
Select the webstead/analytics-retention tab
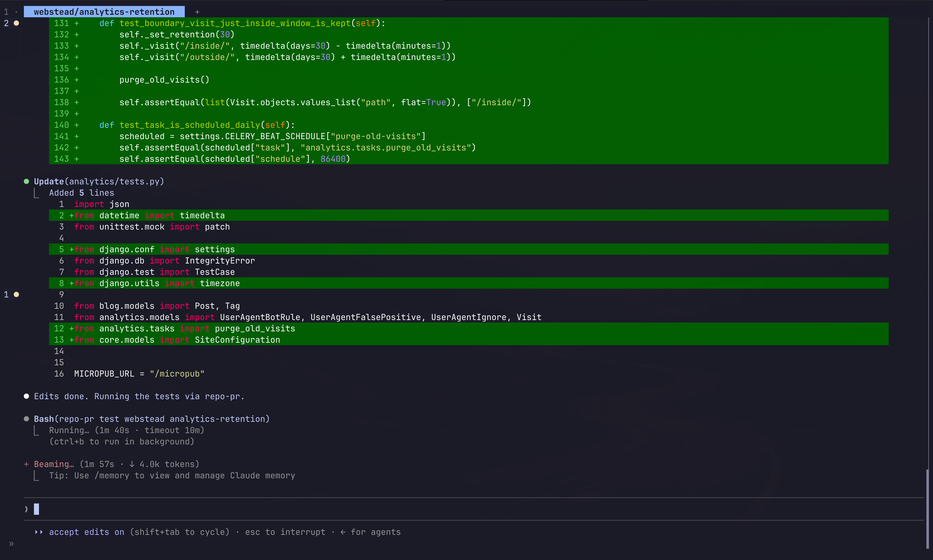(104, 12)
